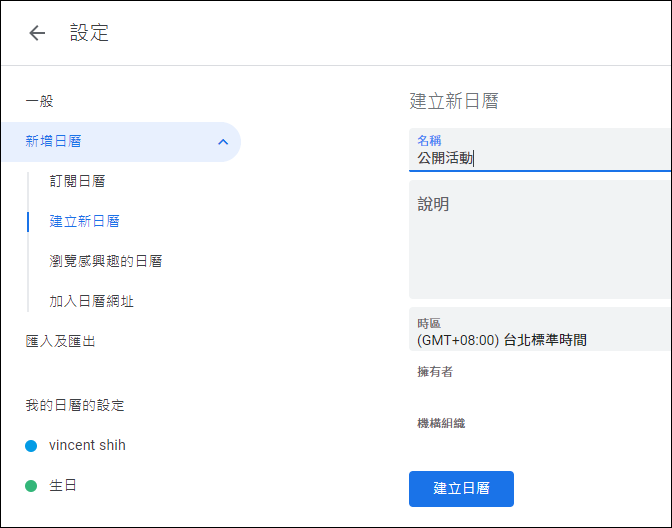The width and height of the screenshot is (672, 528).
Task: Click the 說明 description text area
Action: (540, 239)
